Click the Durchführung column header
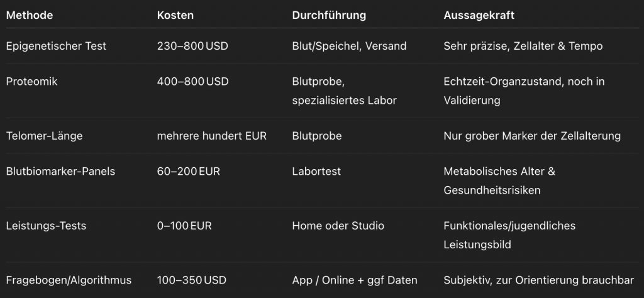The height and width of the screenshot is (298, 644). tap(329, 14)
